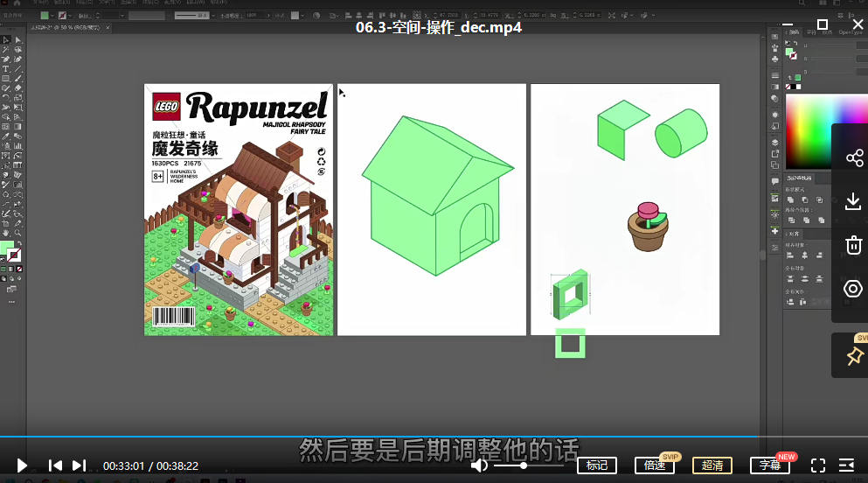This screenshot has width=868, height=483.
Task: Download the video using the download icon
Action: tap(854, 201)
